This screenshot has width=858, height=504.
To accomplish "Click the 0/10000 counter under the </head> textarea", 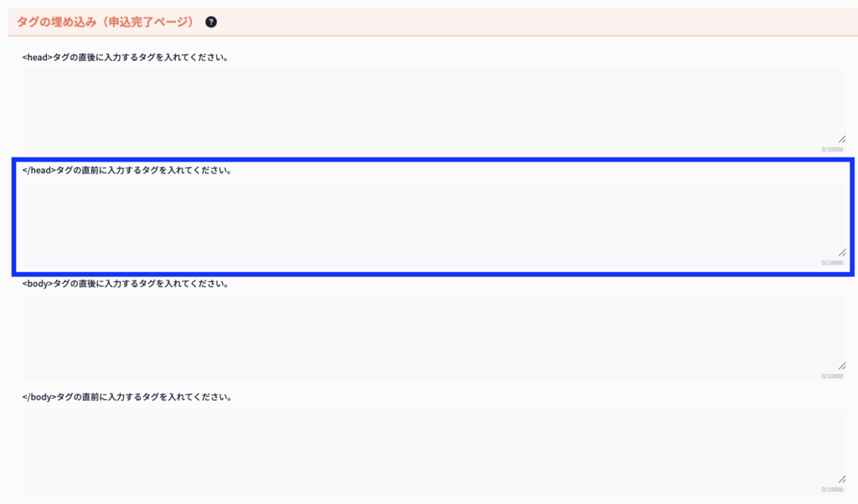I will click(832, 263).
